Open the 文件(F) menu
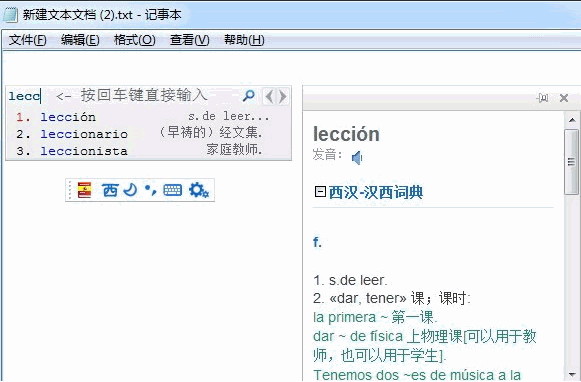Image resolution: width=581 pixels, height=382 pixels. (27, 40)
